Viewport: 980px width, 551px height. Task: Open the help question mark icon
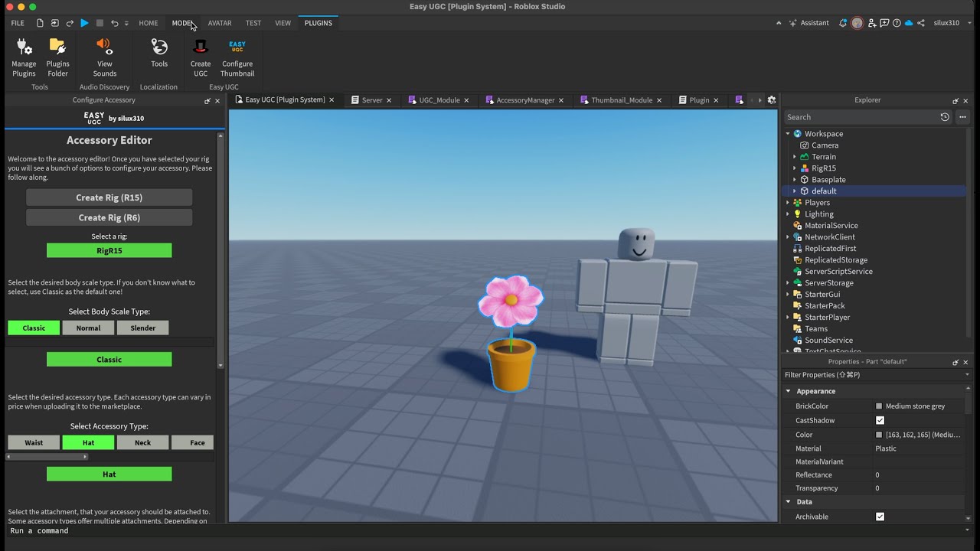pos(897,23)
